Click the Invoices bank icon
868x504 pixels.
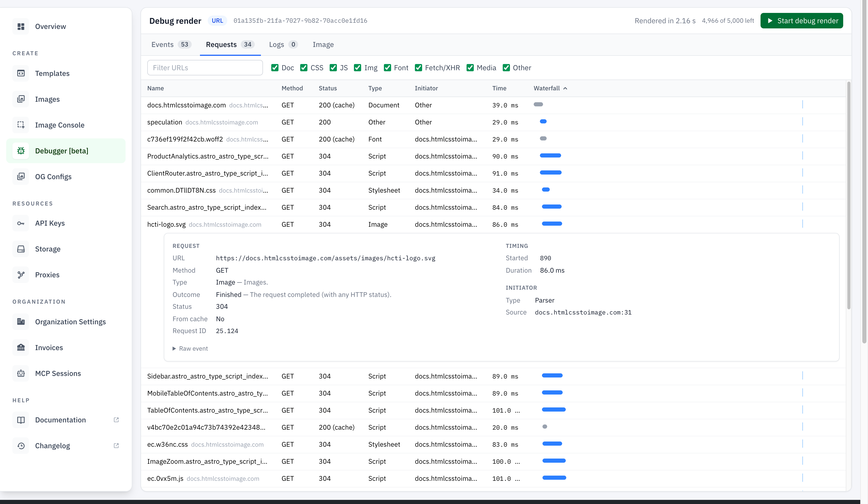21,348
